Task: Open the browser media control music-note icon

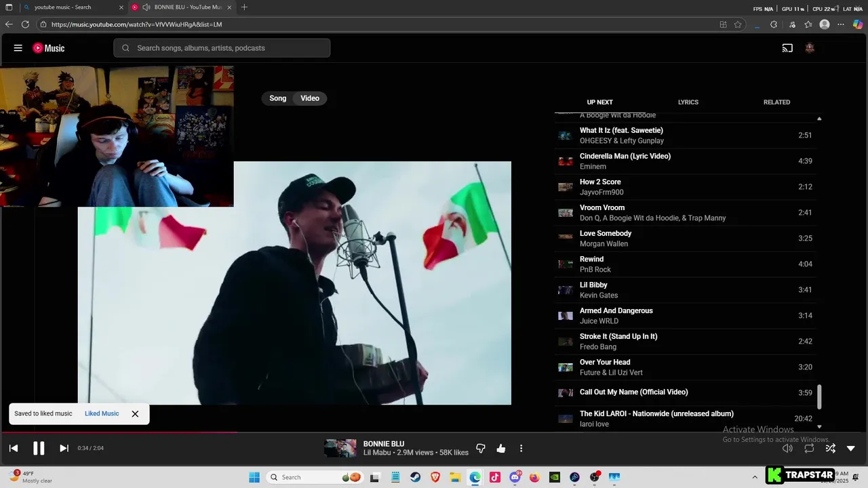Action: pos(792,24)
